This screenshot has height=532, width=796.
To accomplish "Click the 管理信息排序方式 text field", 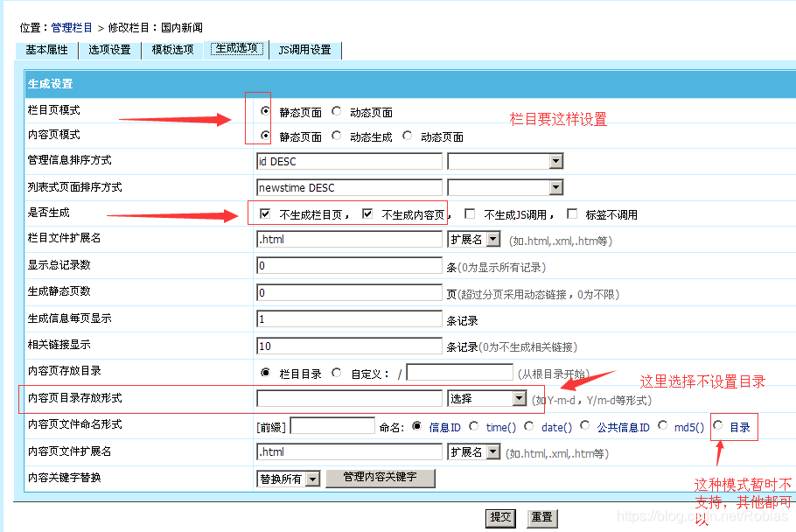I will tap(349, 161).
